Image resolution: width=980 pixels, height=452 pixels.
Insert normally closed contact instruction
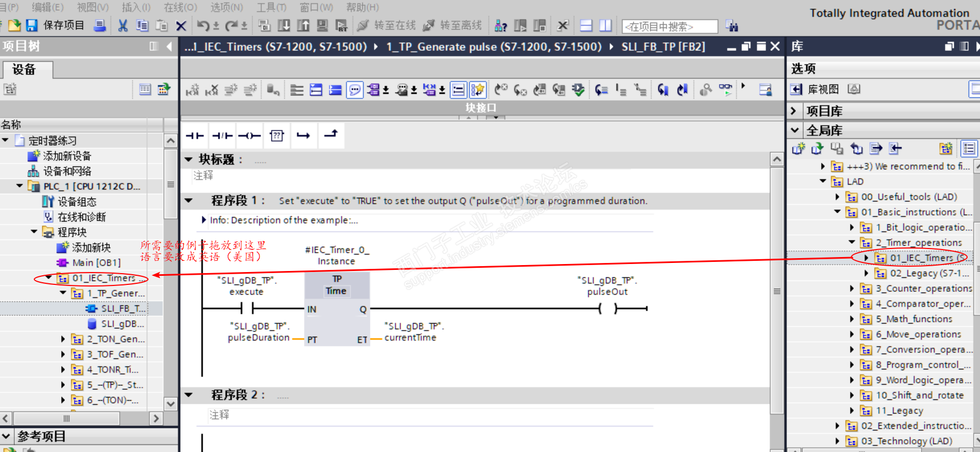222,135
